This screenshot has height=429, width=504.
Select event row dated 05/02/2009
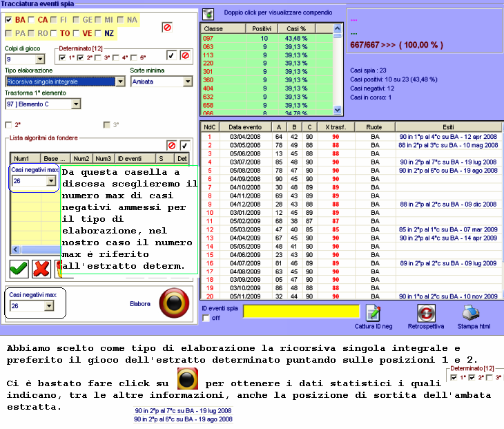351,221
